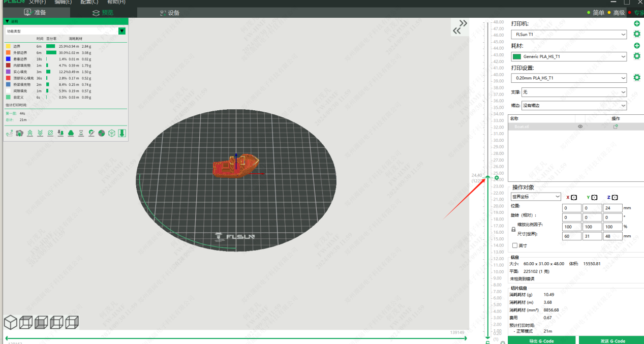
Task: Click the hourglass icon in legend toolbar
Action: click(81, 133)
